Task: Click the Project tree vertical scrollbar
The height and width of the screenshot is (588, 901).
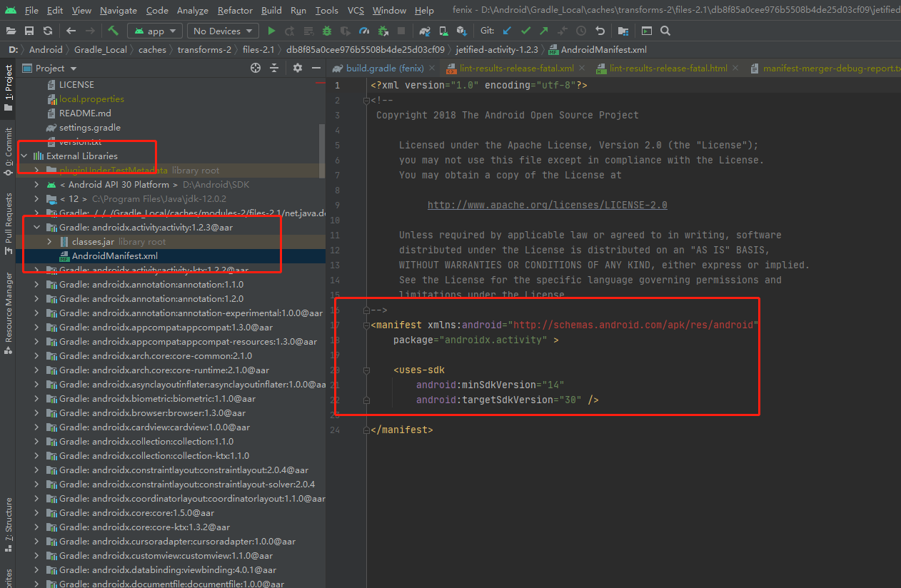Action: (x=321, y=150)
